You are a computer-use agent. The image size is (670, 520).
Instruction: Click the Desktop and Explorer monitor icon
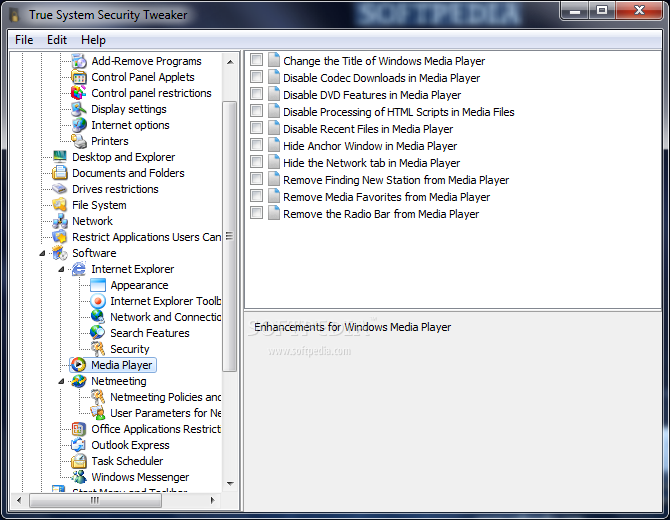[60, 157]
